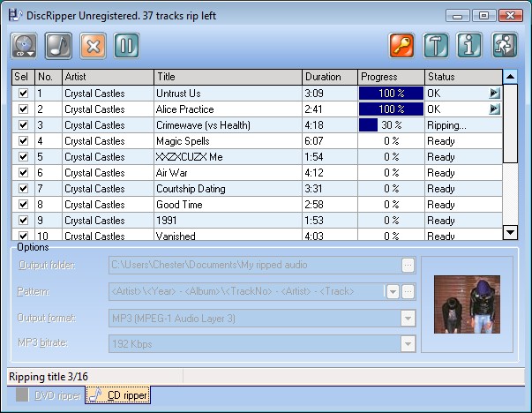The height and width of the screenshot is (413, 532).
Task: Open registration with the key icon
Action: click(402, 45)
